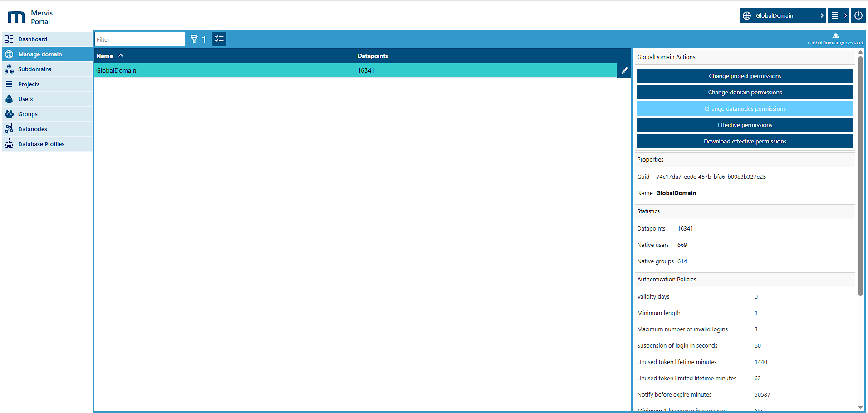Click the 16341 datapoints cell in the table
868x413 pixels.
pos(366,70)
